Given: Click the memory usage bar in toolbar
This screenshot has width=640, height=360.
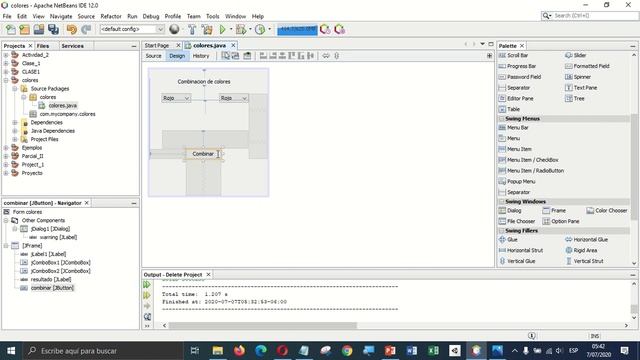Looking at the screenshot, I should (297, 29).
